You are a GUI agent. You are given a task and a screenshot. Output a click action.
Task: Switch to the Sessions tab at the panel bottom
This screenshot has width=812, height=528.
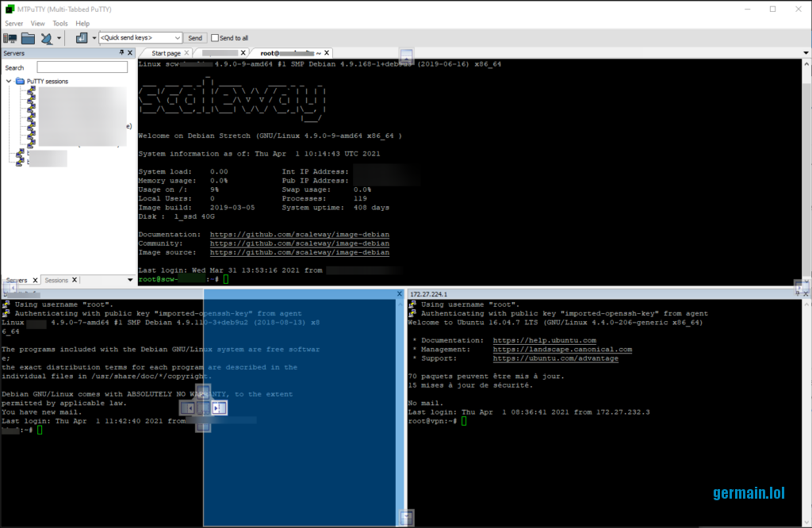click(56, 280)
